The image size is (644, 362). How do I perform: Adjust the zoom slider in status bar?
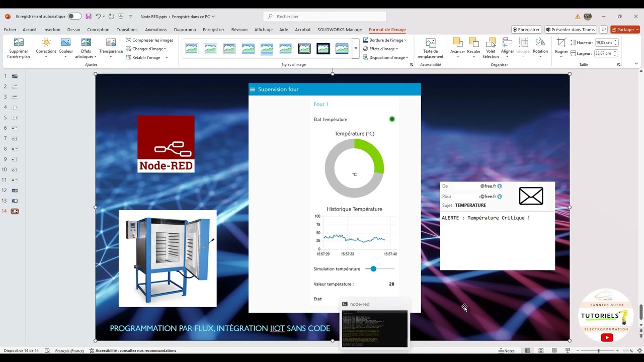coord(598,350)
